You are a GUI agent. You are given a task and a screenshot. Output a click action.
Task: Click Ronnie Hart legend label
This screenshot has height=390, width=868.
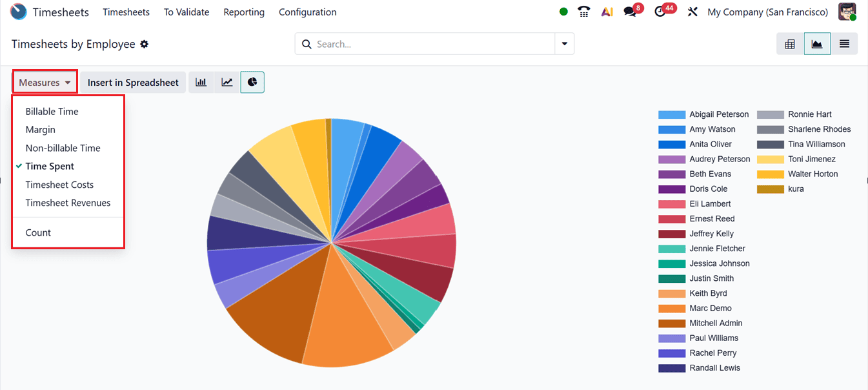pyautogui.click(x=810, y=114)
